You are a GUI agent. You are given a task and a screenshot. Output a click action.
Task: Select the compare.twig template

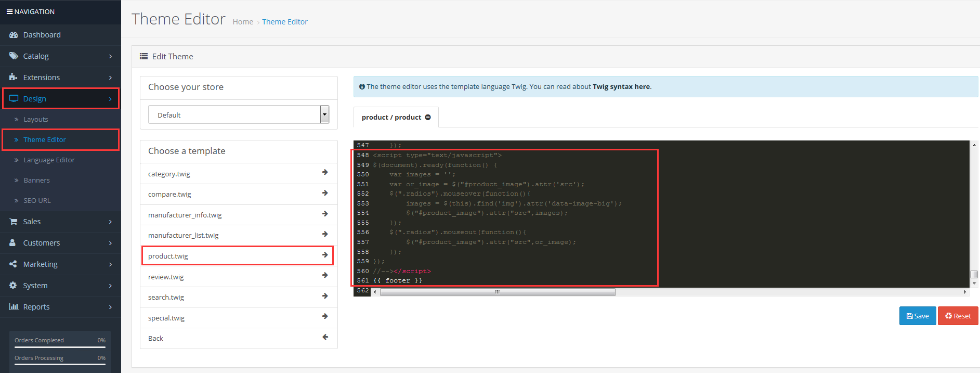239,194
